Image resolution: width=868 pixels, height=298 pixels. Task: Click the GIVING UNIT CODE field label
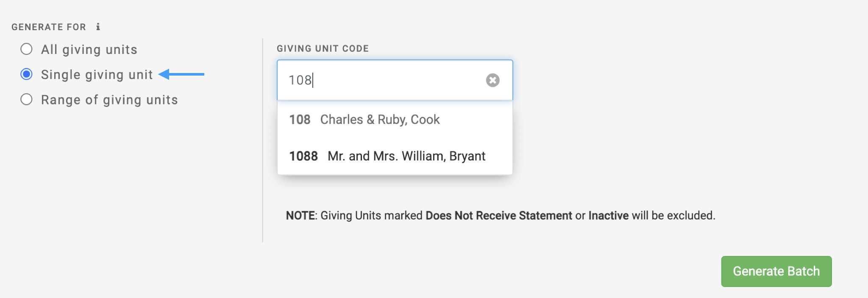(323, 48)
